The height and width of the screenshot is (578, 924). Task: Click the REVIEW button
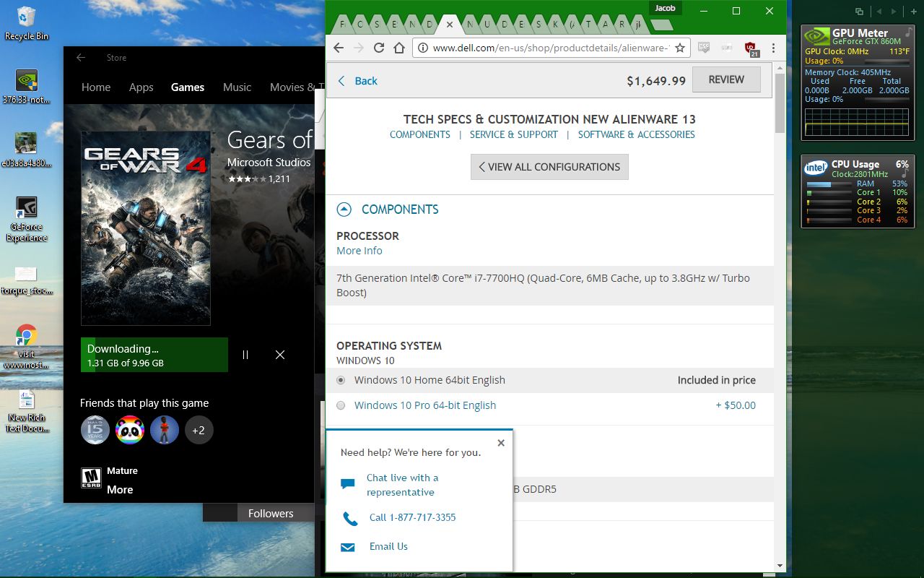pos(725,79)
